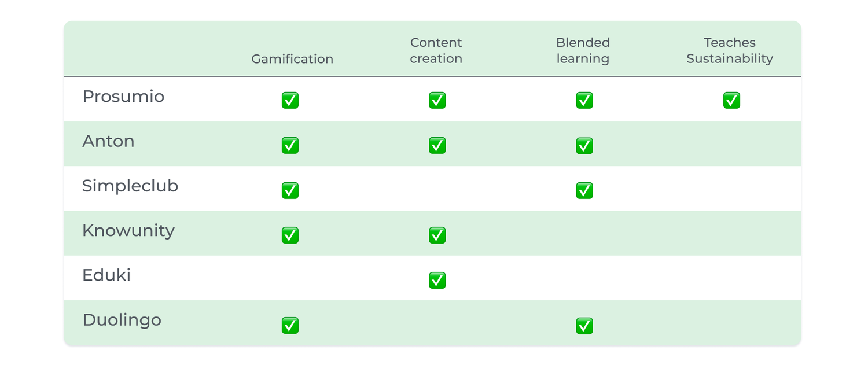The width and height of the screenshot is (868, 372).
Task: Select the Blended learning column header
Action: pos(583,51)
